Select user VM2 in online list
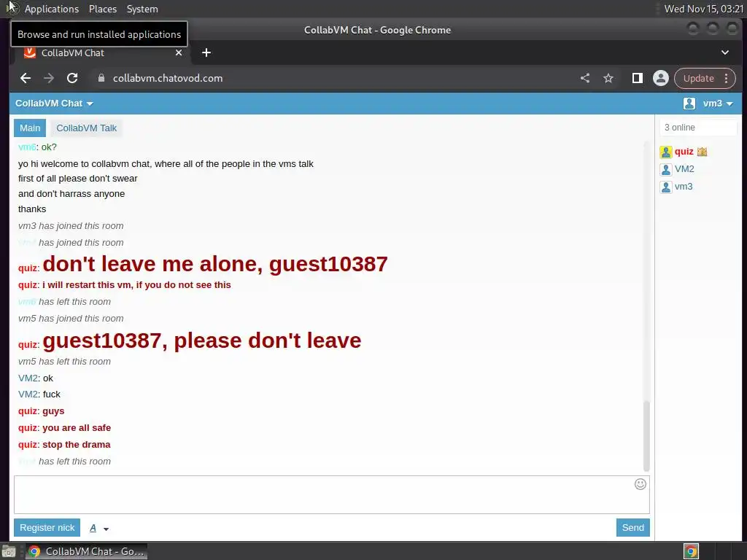The width and height of the screenshot is (747, 560). [684, 169]
